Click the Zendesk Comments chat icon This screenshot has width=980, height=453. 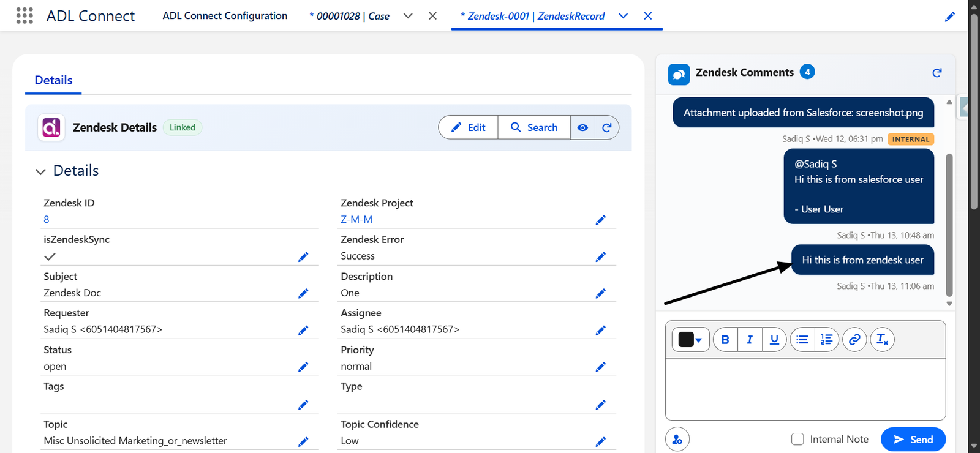[x=679, y=75]
